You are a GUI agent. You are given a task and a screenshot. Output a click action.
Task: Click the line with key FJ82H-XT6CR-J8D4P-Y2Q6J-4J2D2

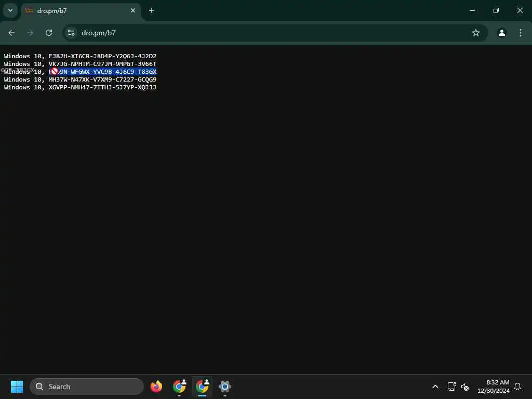[x=80, y=56]
